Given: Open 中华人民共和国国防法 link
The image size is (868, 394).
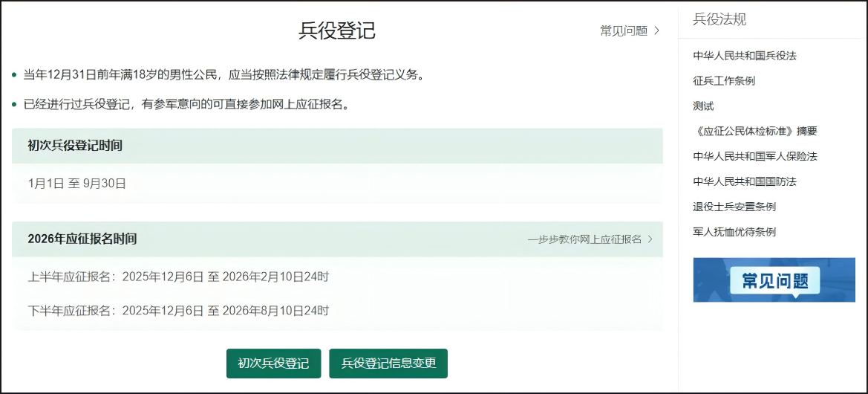Looking at the screenshot, I should pyautogui.click(x=744, y=182).
